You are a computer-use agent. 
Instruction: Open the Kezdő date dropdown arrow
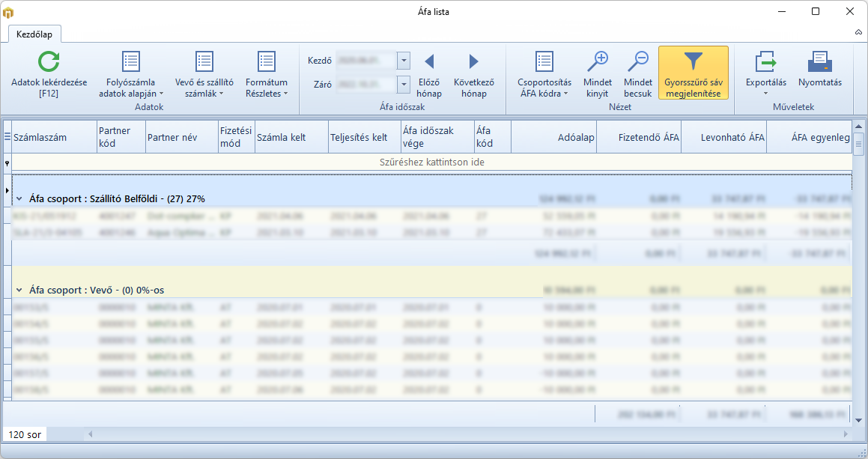coord(404,61)
